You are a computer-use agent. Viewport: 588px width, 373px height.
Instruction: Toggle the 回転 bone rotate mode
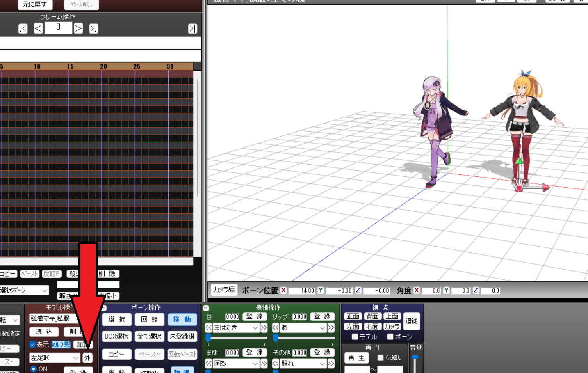pyautogui.click(x=149, y=319)
